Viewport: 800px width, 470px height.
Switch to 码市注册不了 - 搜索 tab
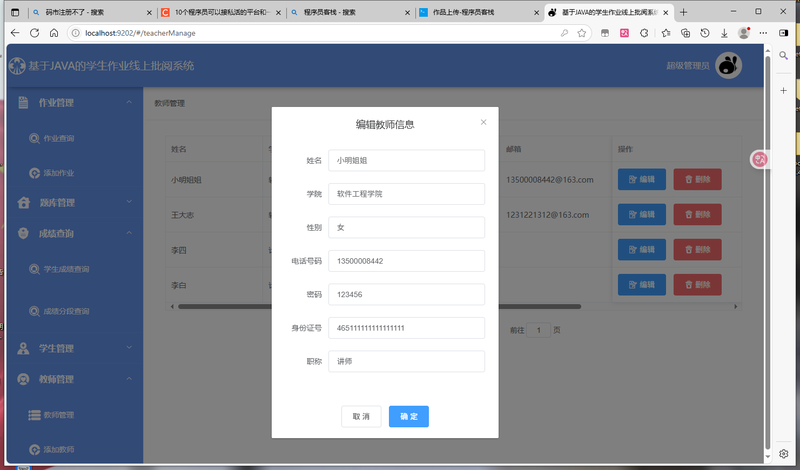click(90, 12)
